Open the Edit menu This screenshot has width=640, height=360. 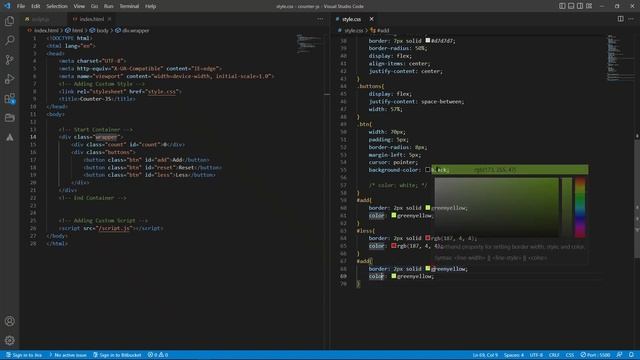coord(36,6)
